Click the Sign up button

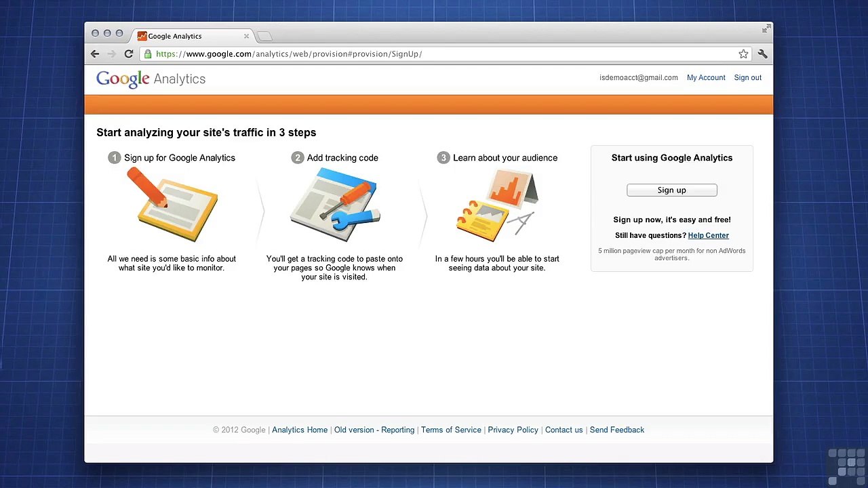[x=671, y=190]
